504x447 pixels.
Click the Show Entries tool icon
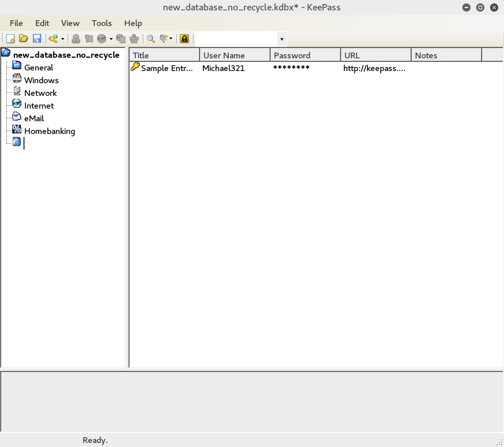[164, 39]
